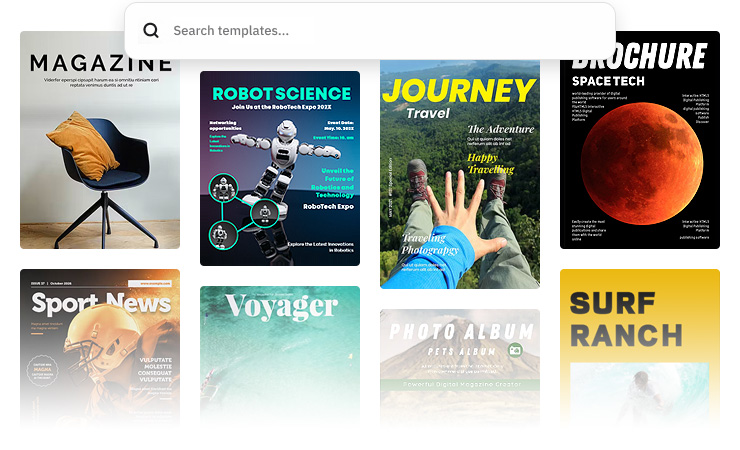Click the RoboTech Expo text label
Image resolution: width=740 pixels, height=450 pixels.
[x=328, y=206]
